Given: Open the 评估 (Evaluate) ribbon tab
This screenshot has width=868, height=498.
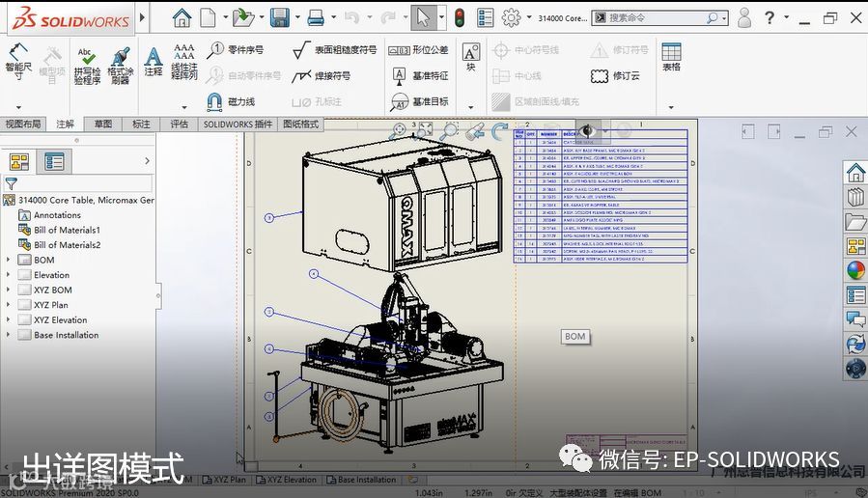Looking at the screenshot, I should tap(179, 124).
